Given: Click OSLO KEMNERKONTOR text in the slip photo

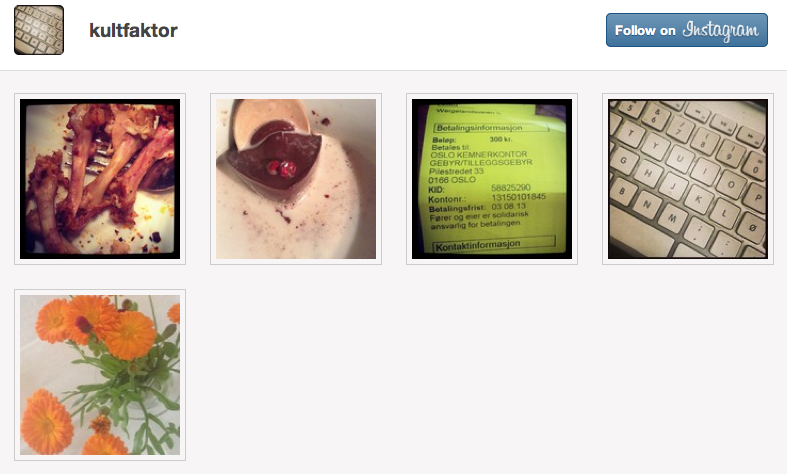Looking at the screenshot, I should coord(479,155).
